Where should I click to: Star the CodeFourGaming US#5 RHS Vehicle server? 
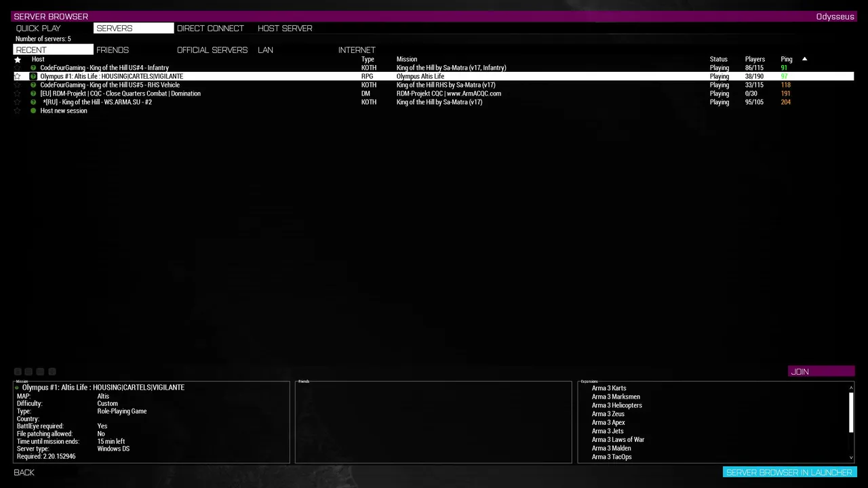coord(18,85)
